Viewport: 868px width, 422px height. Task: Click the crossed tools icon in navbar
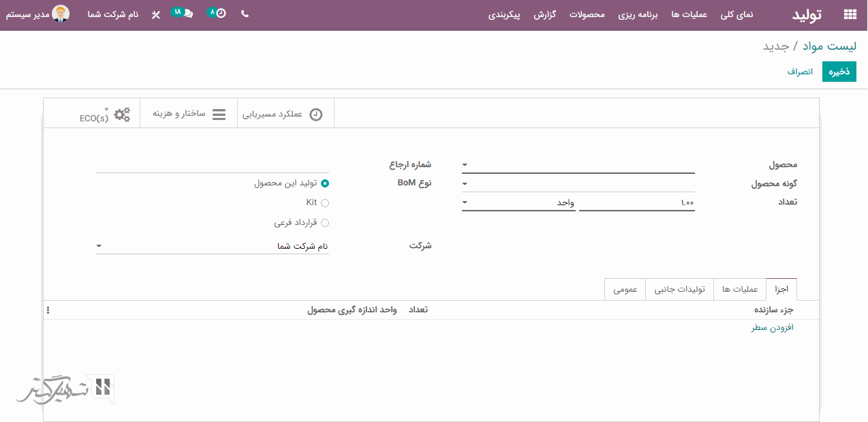click(x=156, y=14)
